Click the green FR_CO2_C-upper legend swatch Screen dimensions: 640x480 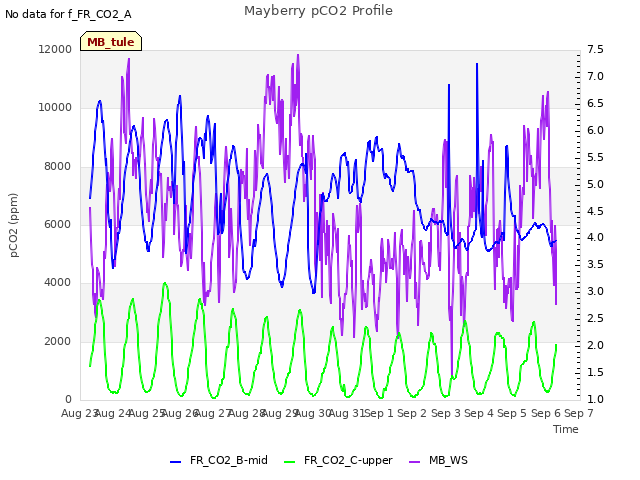click(x=289, y=462)
